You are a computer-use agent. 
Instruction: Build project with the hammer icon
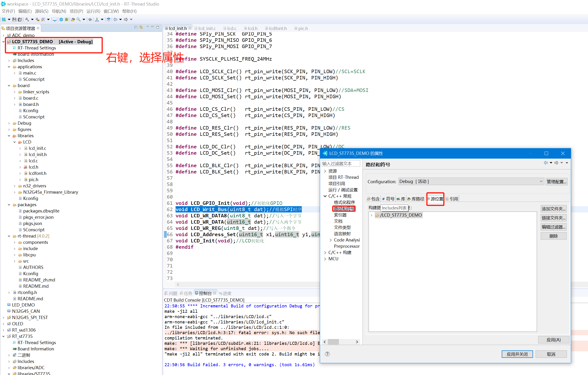click(27, 20)
